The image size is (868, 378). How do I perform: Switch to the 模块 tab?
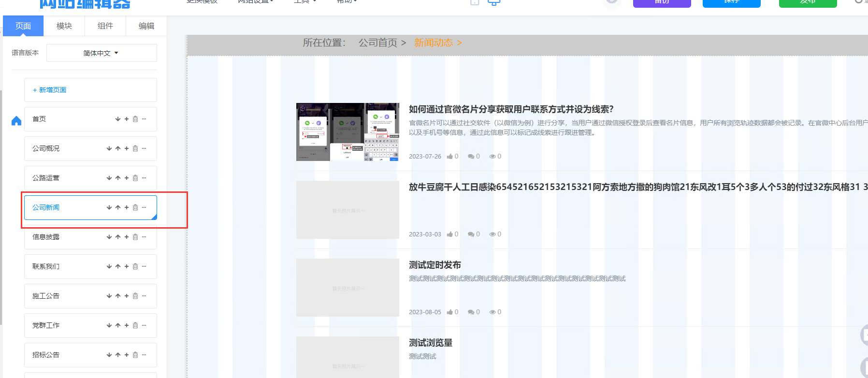pos(64,26)
